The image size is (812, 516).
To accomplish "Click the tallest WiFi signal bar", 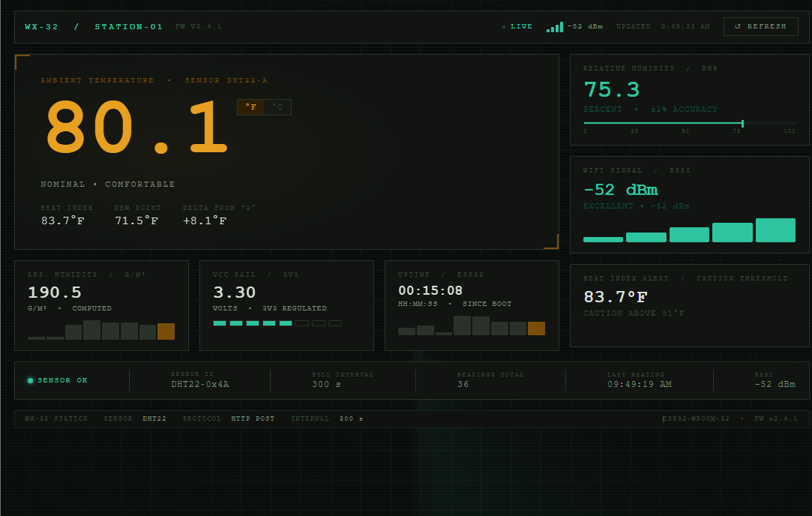I will (x=775, y=230).
